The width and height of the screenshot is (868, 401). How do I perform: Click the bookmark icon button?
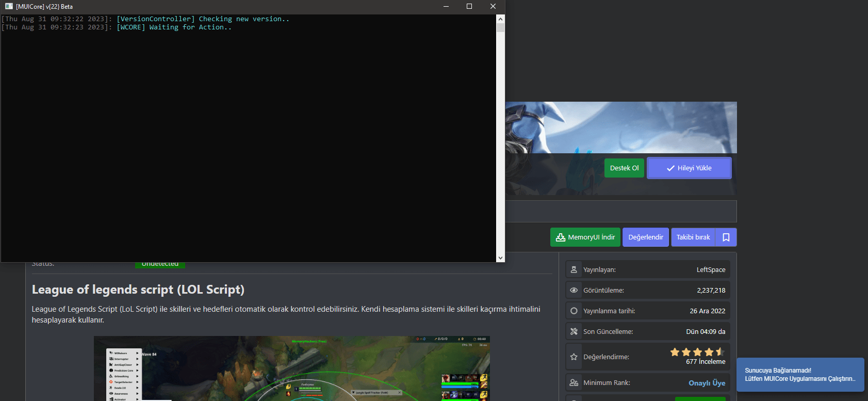pyautogui.click(x=726, y=237)
